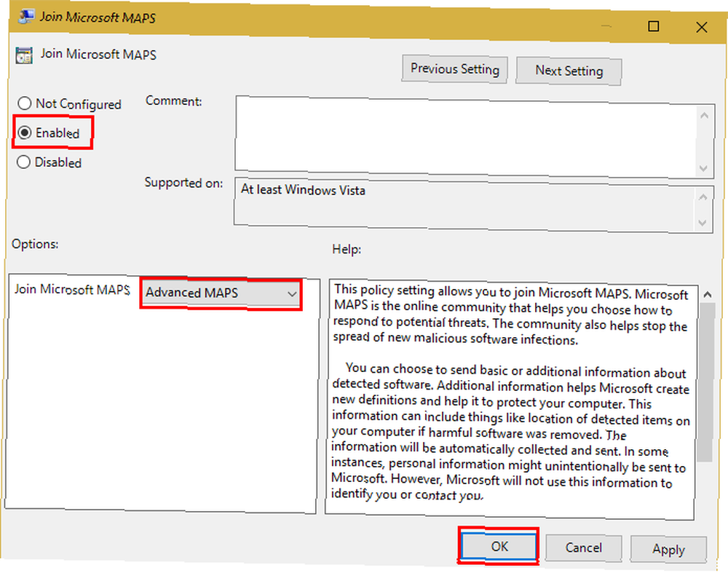The width and height of the screenshot is (728, 573).
Task: Click the Next Setting button
Action: point(569,71)
